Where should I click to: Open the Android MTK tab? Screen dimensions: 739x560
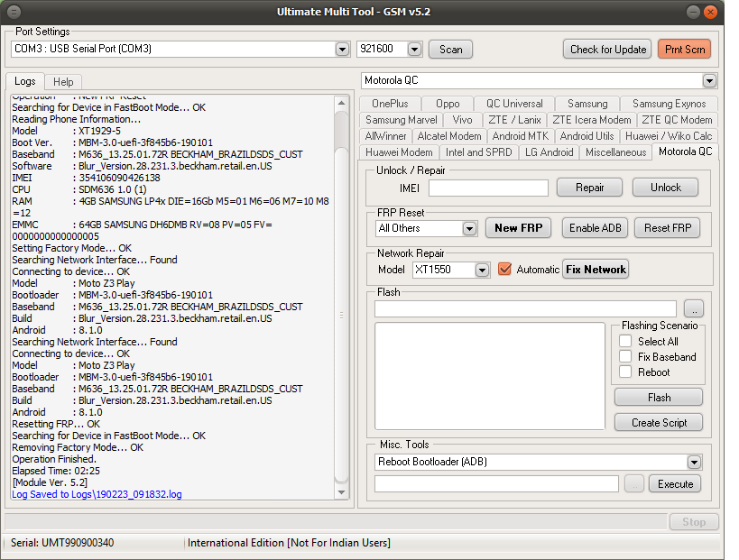(521, 136)
